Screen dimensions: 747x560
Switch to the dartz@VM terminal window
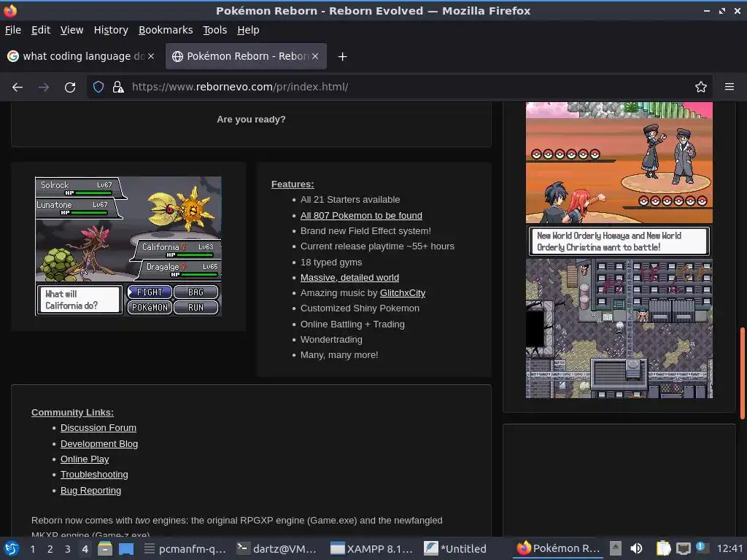point(276,549)
